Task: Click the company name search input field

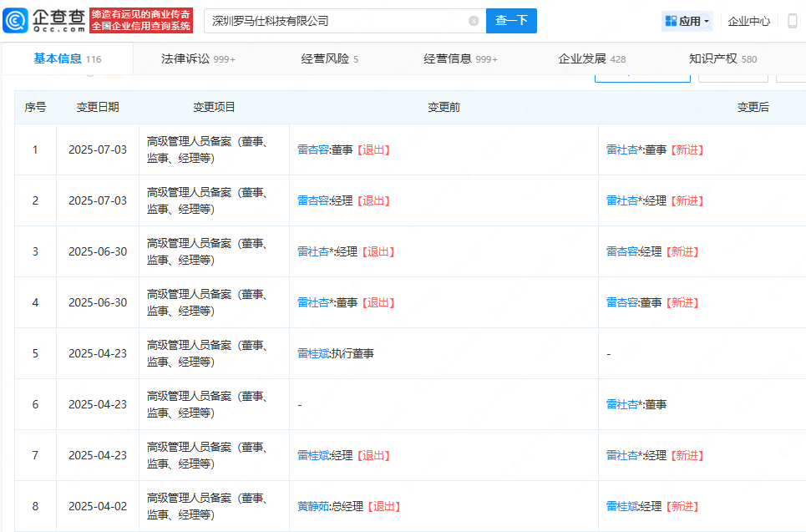Action: click(x=334, y=20)
